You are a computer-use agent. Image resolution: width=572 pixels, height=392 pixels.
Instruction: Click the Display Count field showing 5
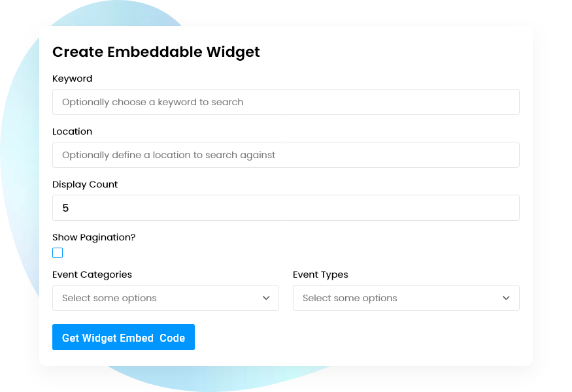[x=286, y=208]
